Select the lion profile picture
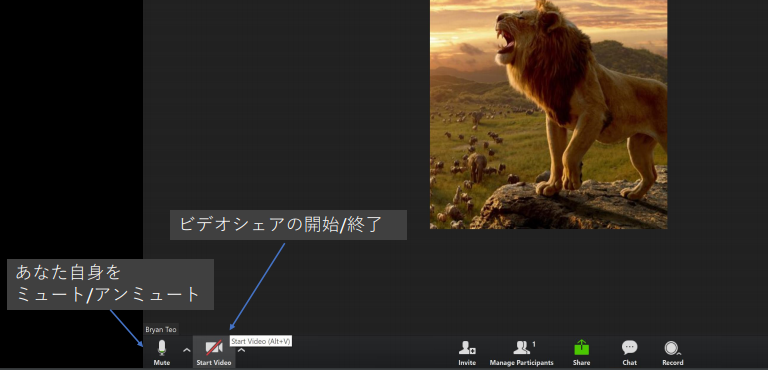 (x=548, y=114)
